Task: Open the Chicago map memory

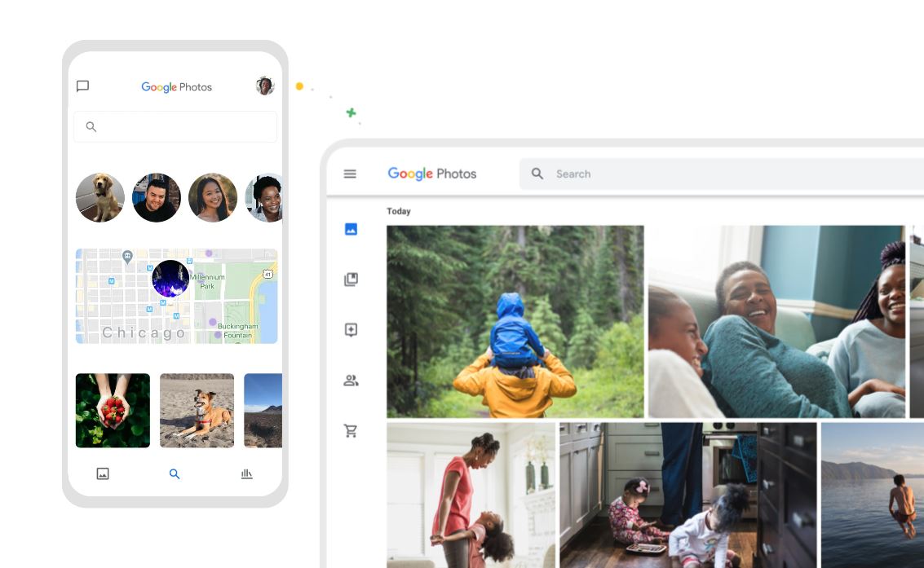Action: tap(175, 296)
